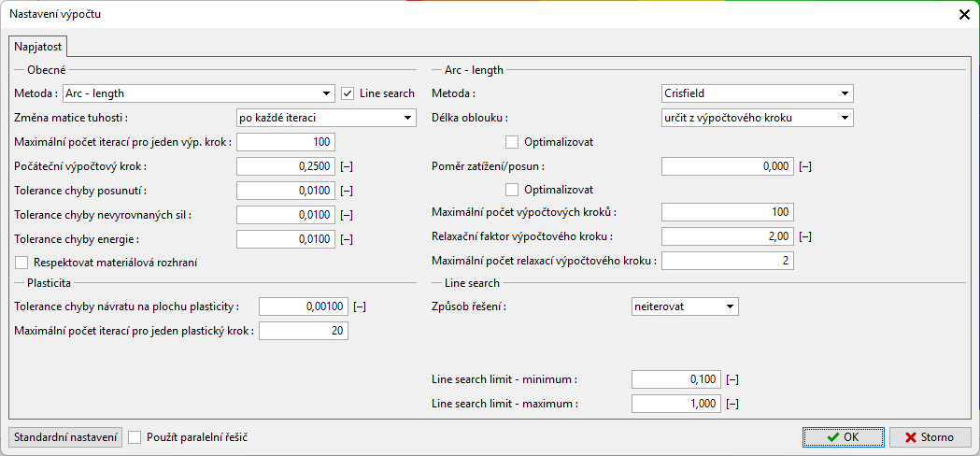Screen dimensions: 980x456
Task: Disable the Line search checkbox
Action: pos(348,93)
